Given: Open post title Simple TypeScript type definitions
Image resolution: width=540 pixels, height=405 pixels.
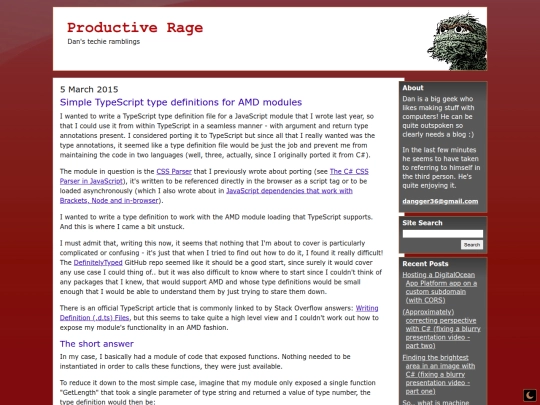Looking at the screenshot, I should (181, 102).
